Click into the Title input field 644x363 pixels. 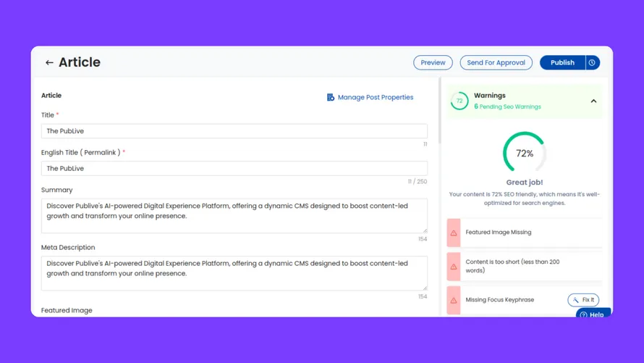234,131
